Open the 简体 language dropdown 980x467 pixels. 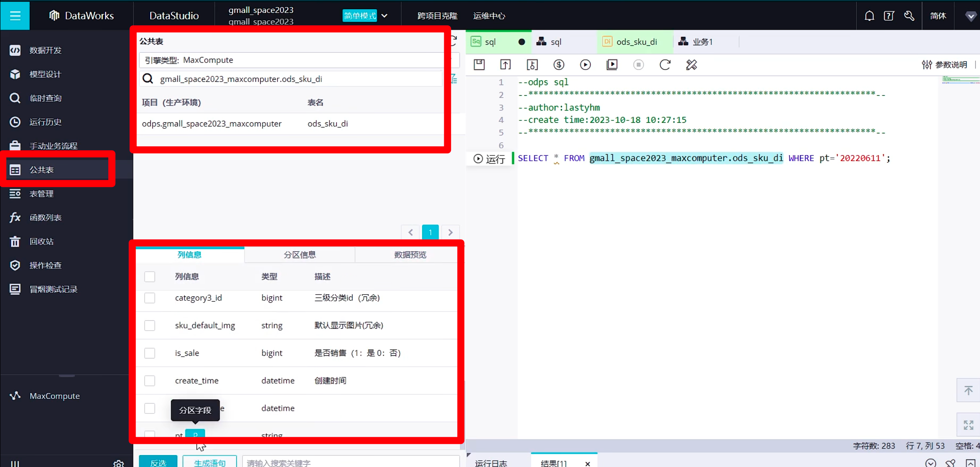click(938, 16)
